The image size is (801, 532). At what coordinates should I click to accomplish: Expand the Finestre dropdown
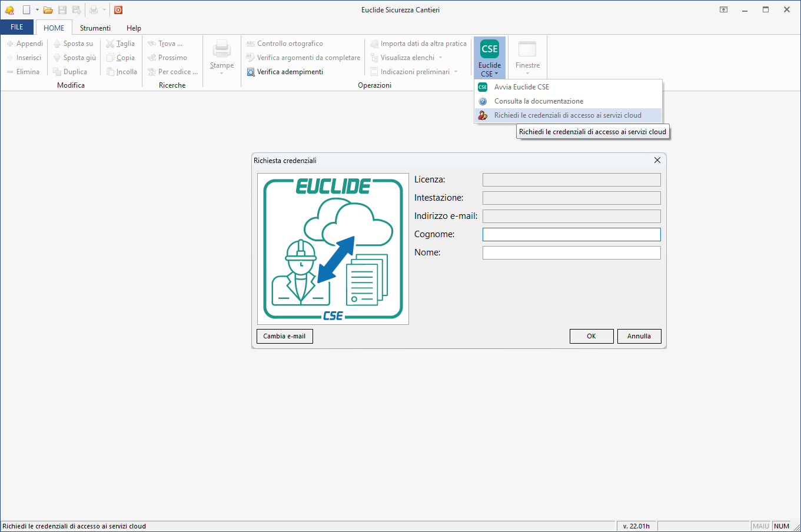(527, 73)
